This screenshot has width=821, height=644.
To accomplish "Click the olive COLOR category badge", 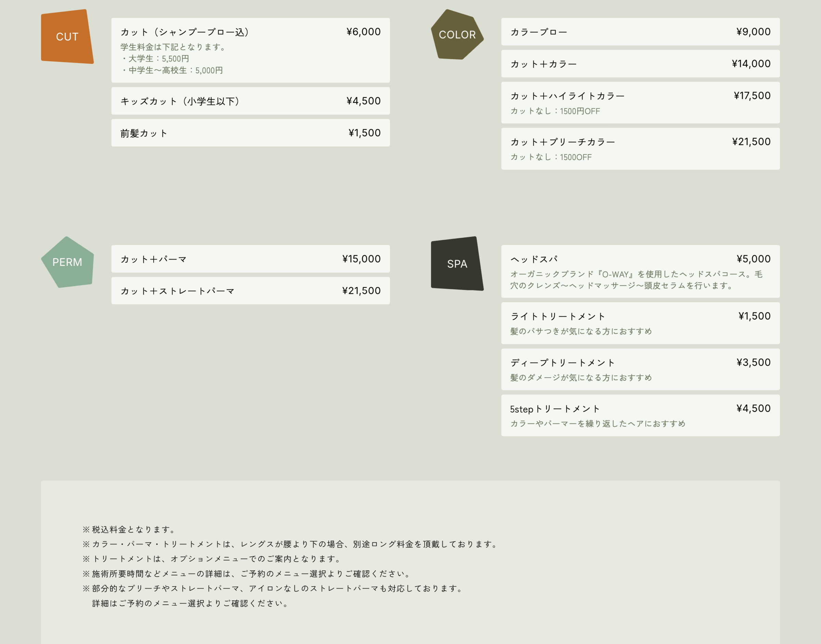I will pos(457,34).
